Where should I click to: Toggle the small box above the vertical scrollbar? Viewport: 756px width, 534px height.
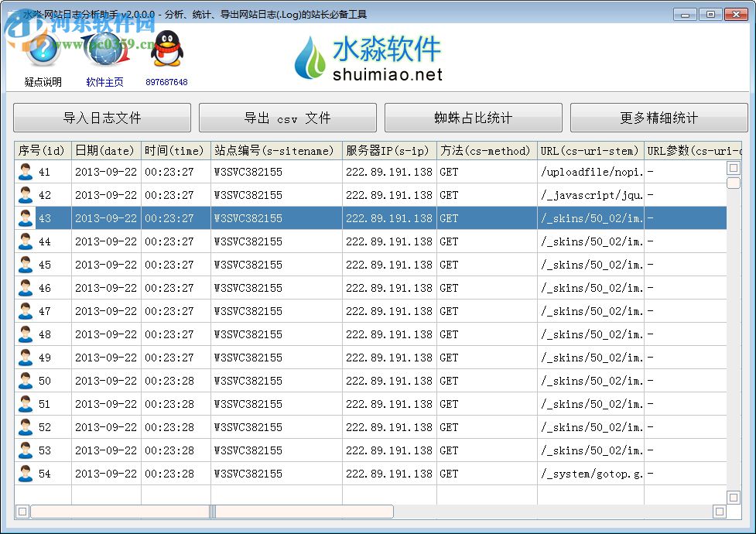click(x=734, y=169)
